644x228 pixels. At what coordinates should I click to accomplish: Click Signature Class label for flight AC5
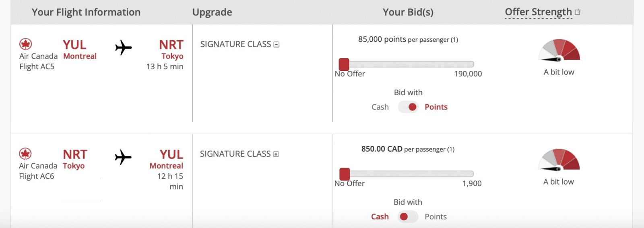(x=235, y=44)
